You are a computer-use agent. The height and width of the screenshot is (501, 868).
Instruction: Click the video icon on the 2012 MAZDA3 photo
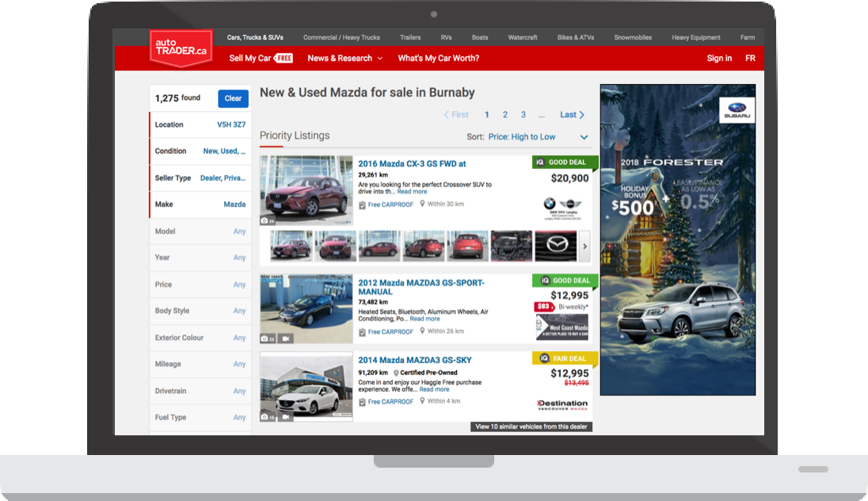[x=286, y=338]
